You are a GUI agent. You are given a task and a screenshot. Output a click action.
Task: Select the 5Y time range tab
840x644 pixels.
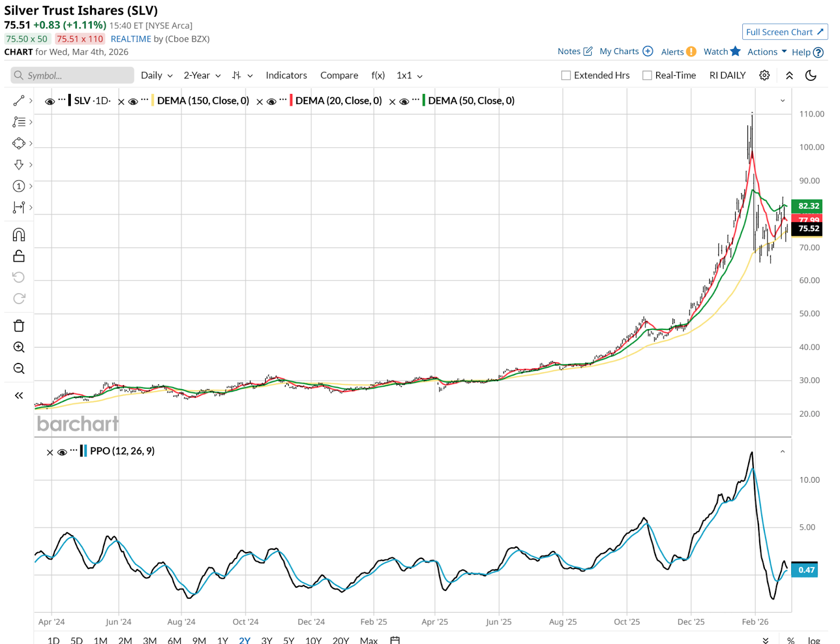coord(289,640)
